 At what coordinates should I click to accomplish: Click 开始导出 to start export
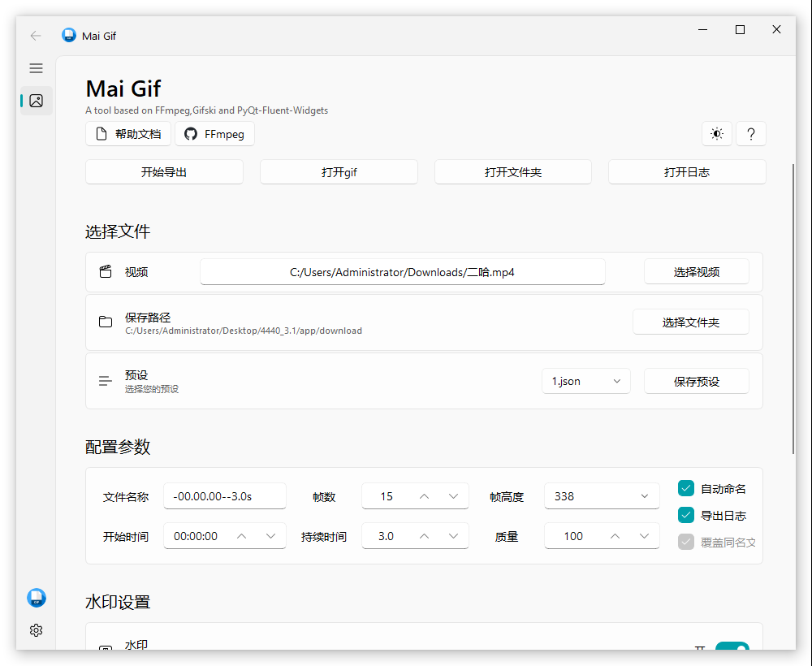[x=164, y=172]
